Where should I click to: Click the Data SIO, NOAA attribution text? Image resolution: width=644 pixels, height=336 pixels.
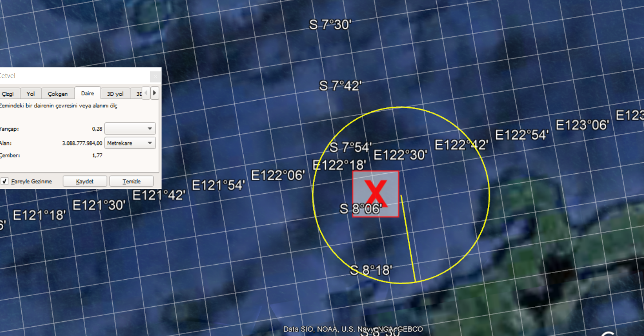(353, 329)
